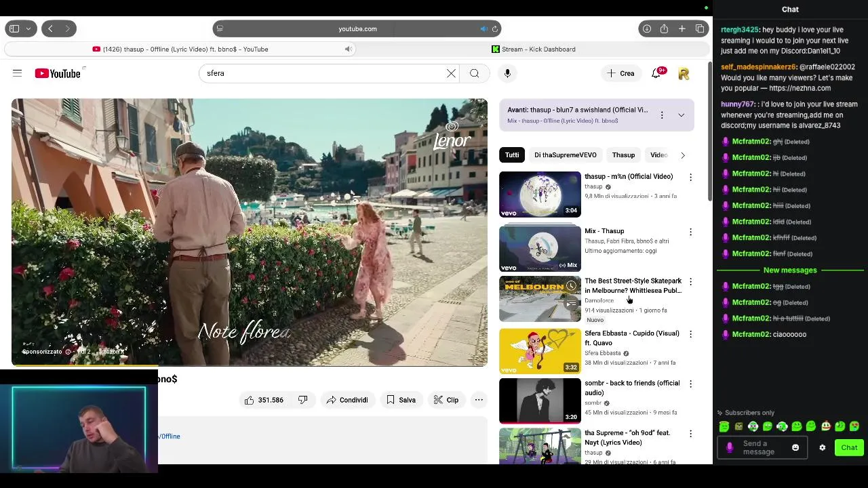The height and width of the screenshot is (488, 868).
Task: Open the sidebar dropdown arrow in Safari
Action: click(28, 28)
